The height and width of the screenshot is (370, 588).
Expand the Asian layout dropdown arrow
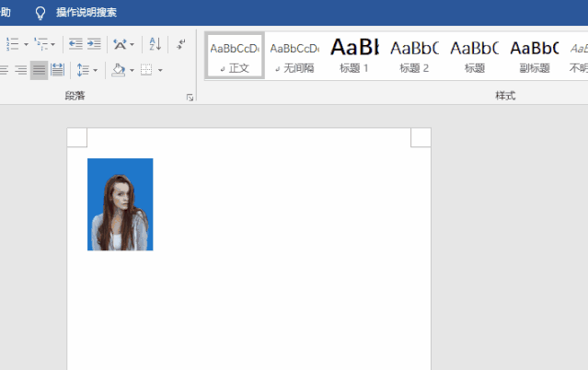pyautogui.click(x=133, y=44)
